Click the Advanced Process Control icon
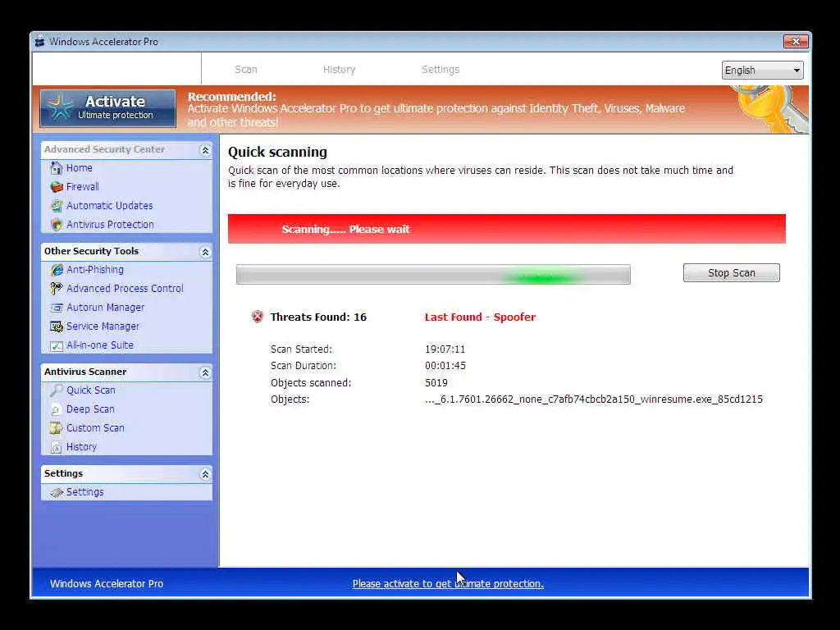840x630 pixels. point(57,289)
